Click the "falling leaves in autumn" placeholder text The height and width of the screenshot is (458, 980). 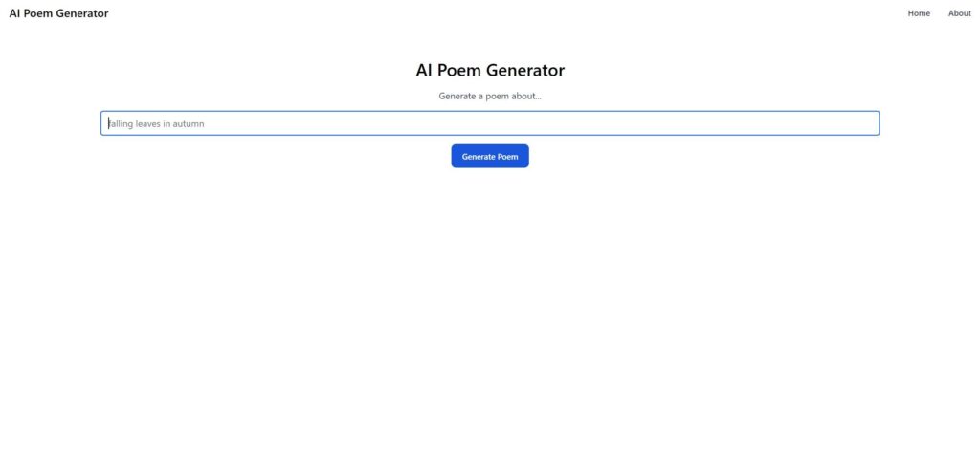coord(156,123)
